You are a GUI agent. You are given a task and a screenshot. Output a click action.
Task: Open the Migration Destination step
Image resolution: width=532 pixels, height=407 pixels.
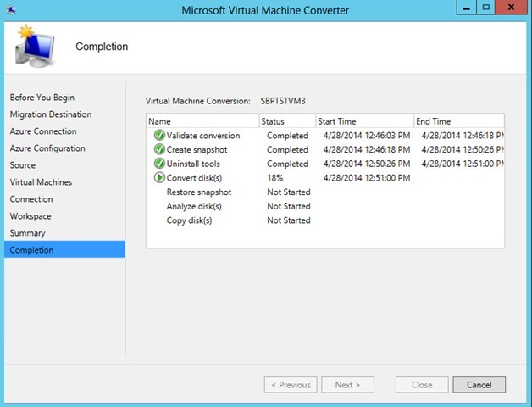(x=51, y=114)
